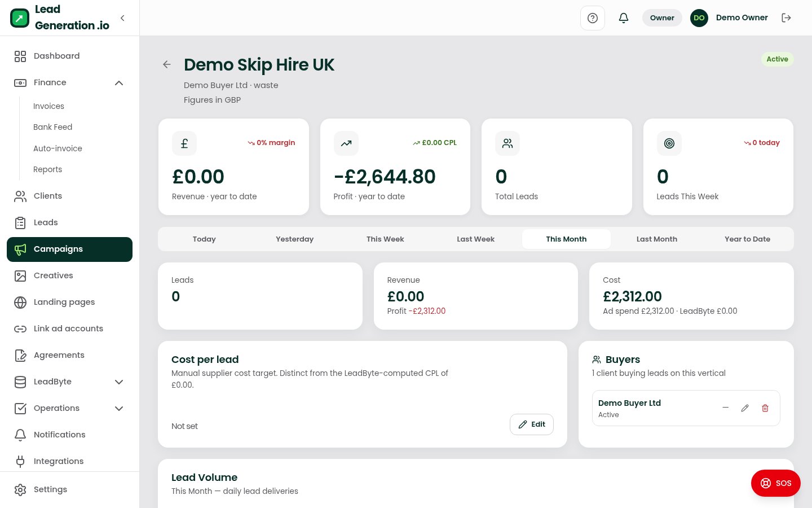Open Clients in the sidebar
Screen dimensions: 812x508
(70, 196)
